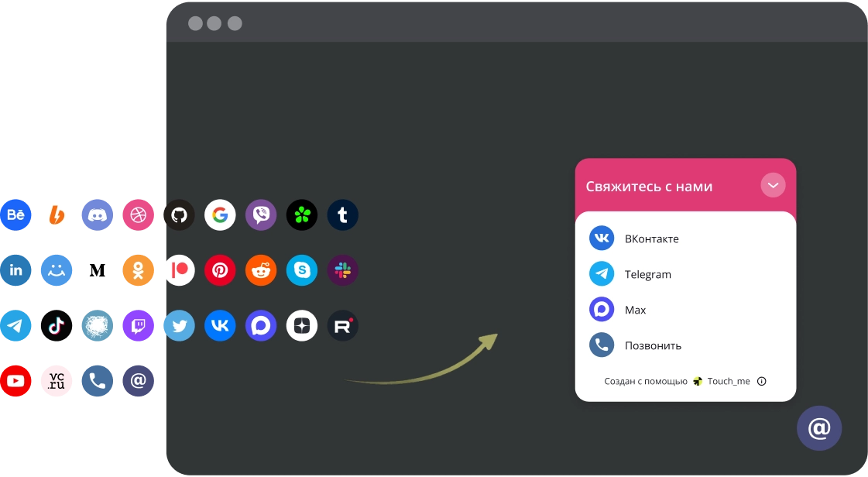
Task: Choose the TikTok icon
Action: tap(57, 326)
